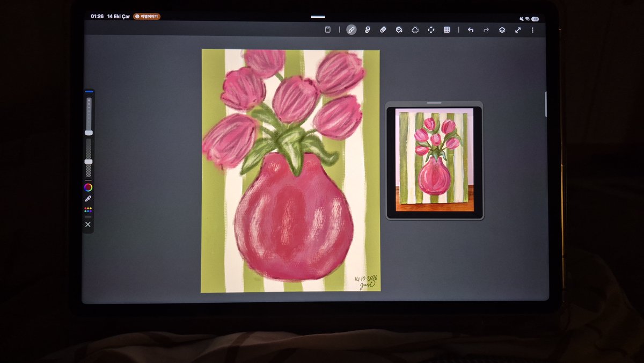Select the Smudge tool
644x363 pixels.
368,30
